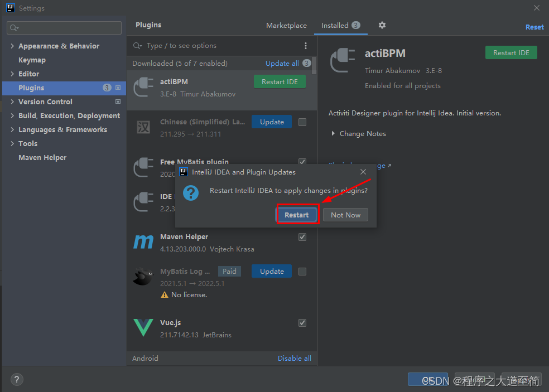Expand Languages & Frameworks node

[x=12, y=129]
